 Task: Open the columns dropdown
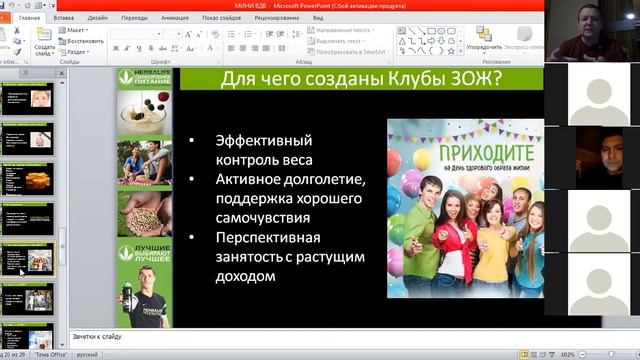pyautogui.click(x=283, y=48)
